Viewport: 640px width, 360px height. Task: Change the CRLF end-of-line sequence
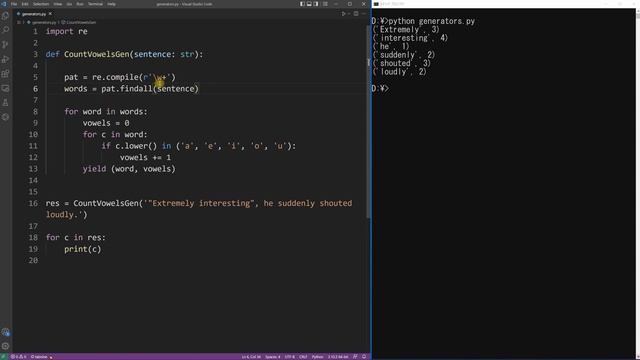[303, 357]
